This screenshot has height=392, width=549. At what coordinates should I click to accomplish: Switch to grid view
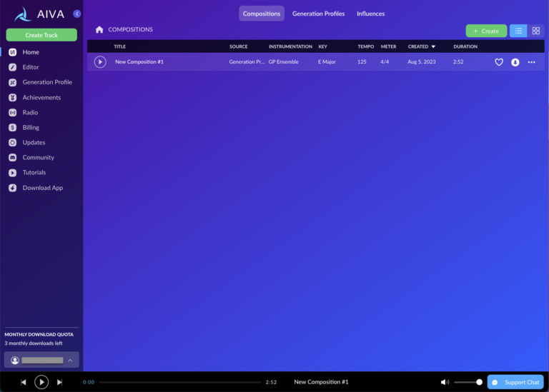[536, 31]
